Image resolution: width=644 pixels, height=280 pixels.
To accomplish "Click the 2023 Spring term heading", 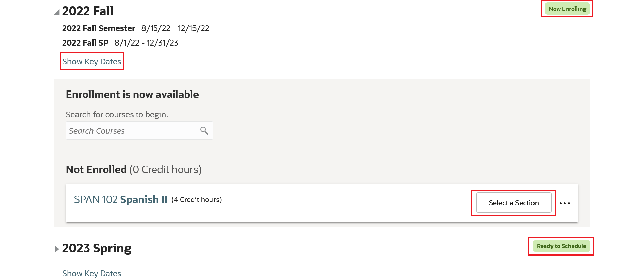I will (x=97, y=248).
